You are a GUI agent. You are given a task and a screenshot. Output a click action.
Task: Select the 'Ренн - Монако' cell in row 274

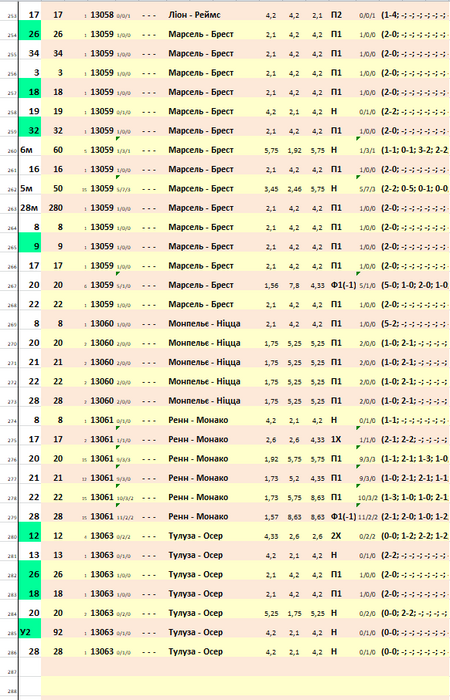tap(198, 420)
